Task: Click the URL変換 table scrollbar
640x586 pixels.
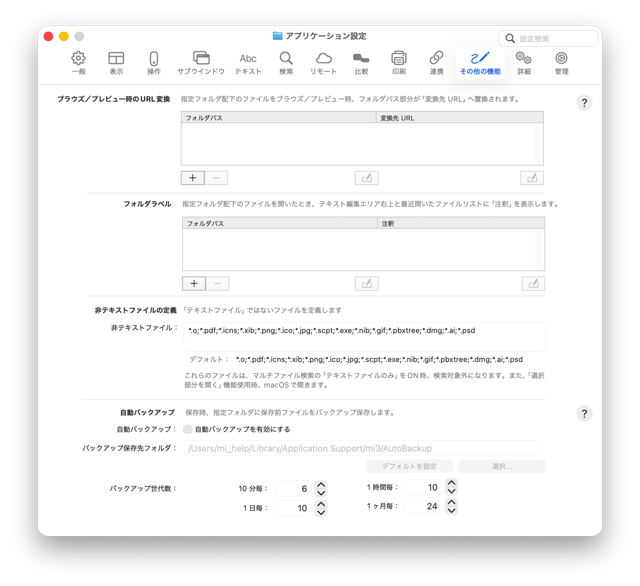Action: coord(538,144)
